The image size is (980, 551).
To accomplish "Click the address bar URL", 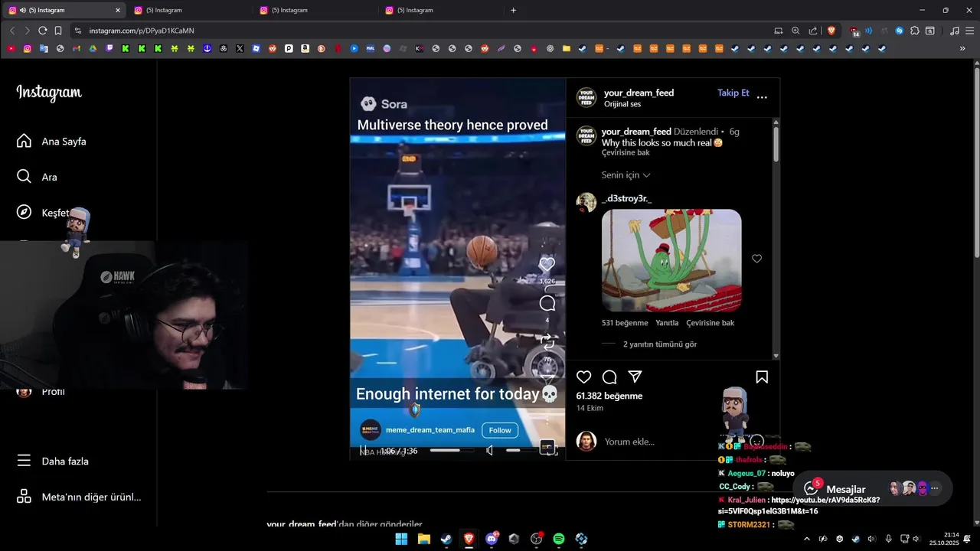I will [x=142, y=31].
